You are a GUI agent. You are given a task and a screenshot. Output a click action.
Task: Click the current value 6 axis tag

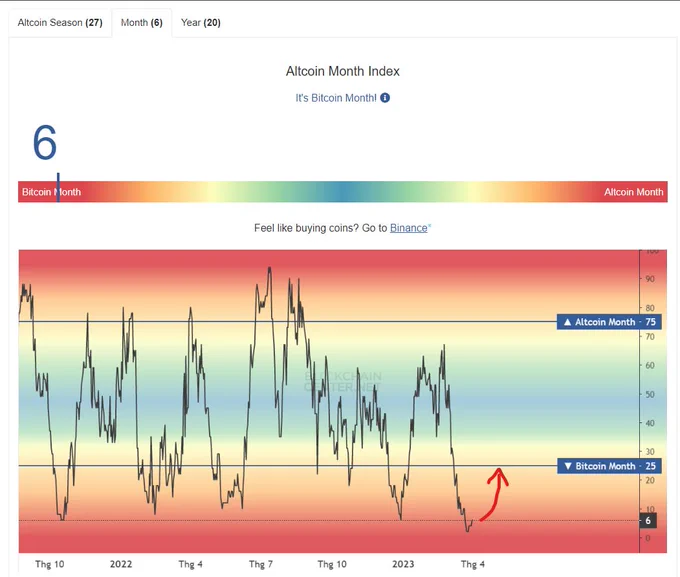[x=648, y=521]
